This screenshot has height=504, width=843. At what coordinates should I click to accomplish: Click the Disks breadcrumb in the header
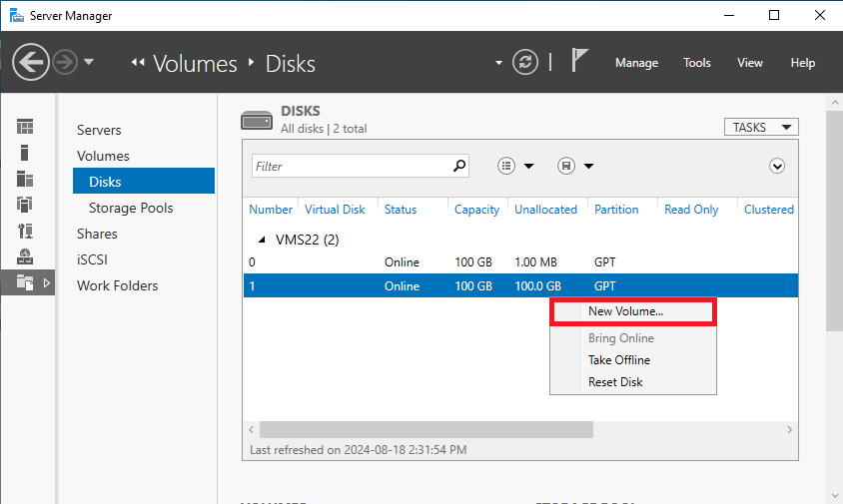tap(291, 64)
